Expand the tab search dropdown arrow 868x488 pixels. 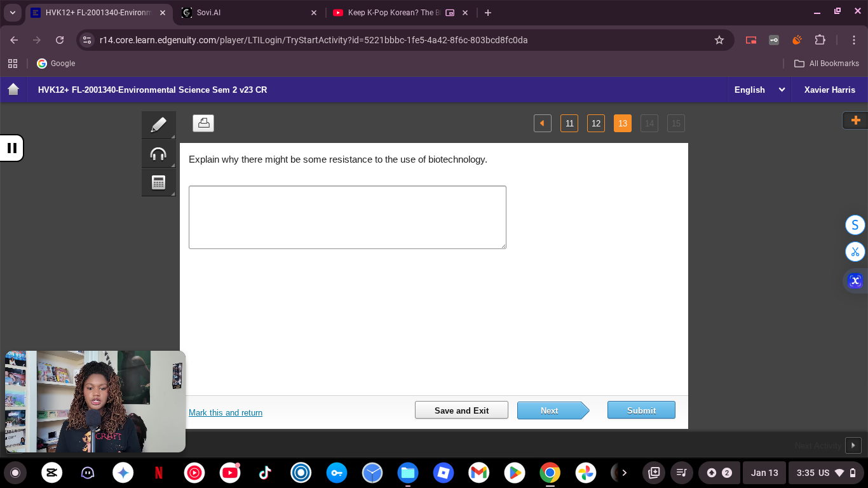(12, 13)
